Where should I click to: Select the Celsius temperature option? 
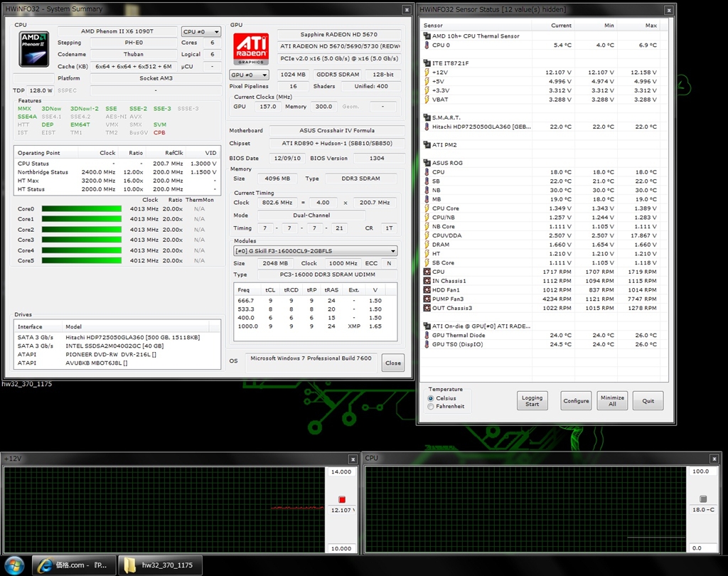431,398
